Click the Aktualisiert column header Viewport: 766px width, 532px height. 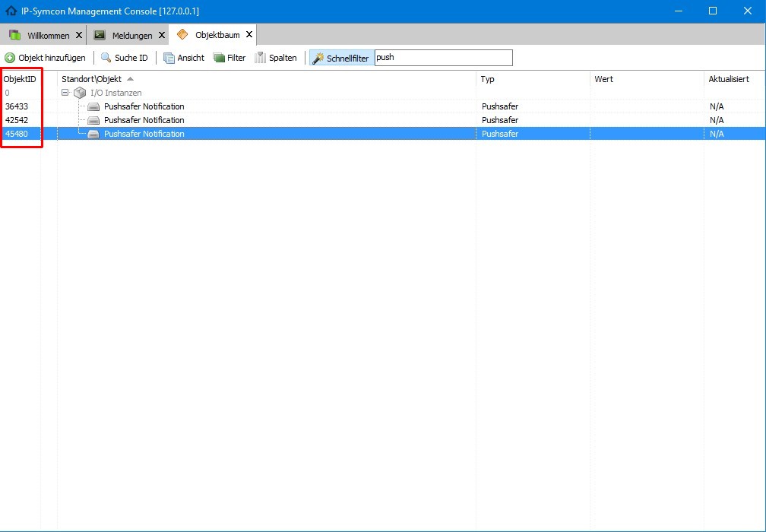(x=728, y=79)
